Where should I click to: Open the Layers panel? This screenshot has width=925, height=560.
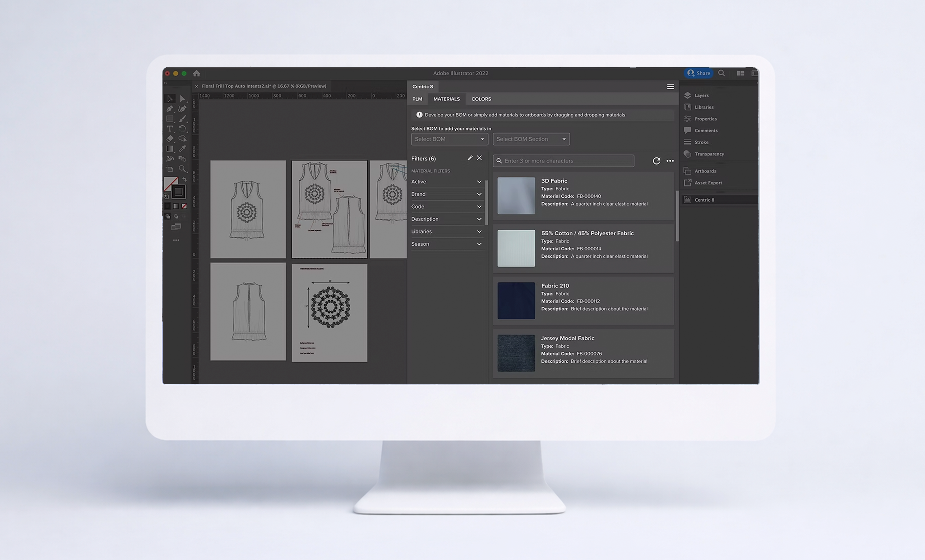coord(701,95)
